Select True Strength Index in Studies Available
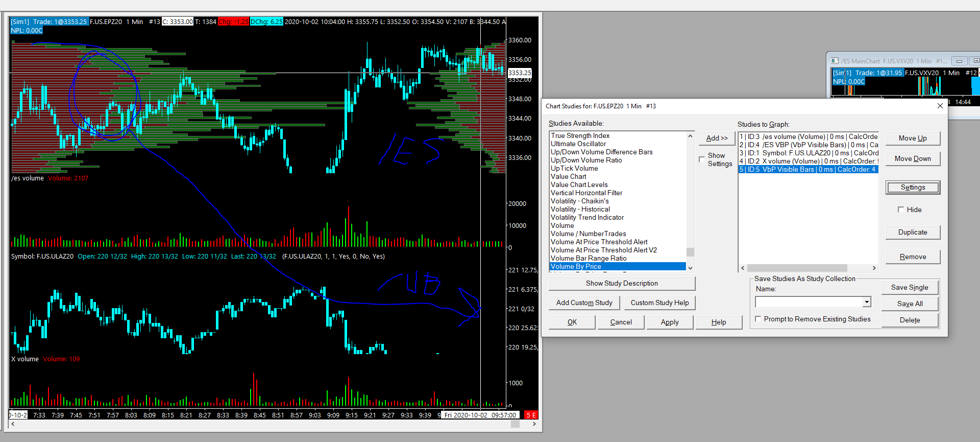The height and width of the screenshot is (442, 980). [618, 135]
